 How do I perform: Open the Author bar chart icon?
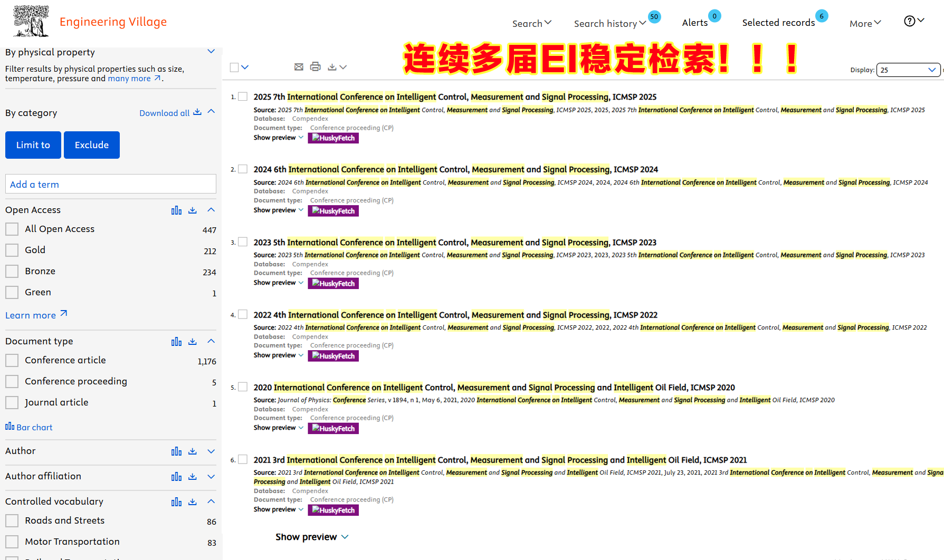[176, 451]
